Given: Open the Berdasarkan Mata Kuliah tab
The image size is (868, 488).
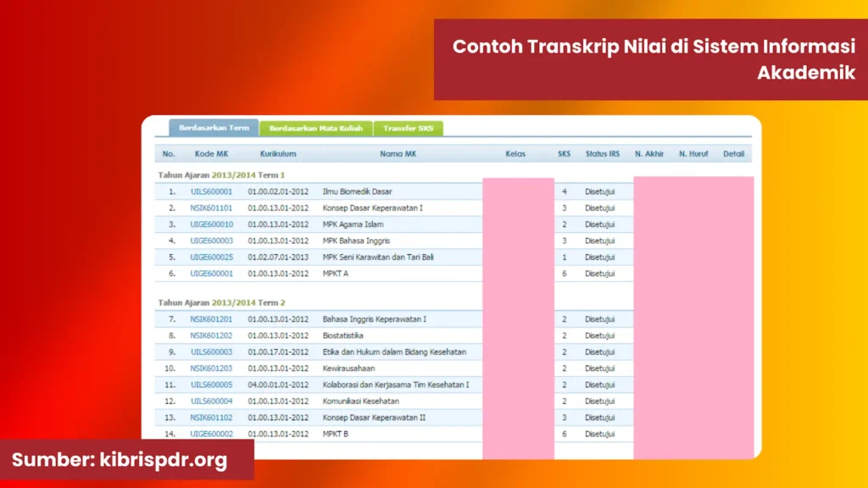Looking at the screenshot, I should [316, 129].
